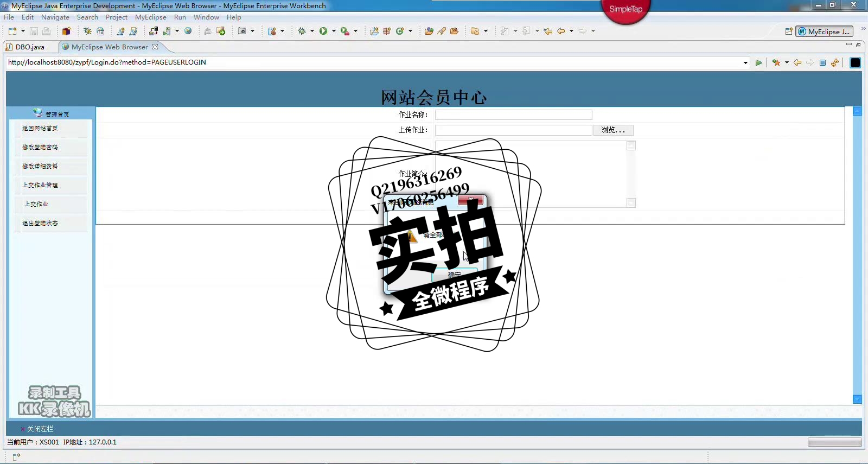The image size is (868, 464).
Task: Open the New wizard dropdown arrow
Action: pyautogui.click(x=23, y=31)
